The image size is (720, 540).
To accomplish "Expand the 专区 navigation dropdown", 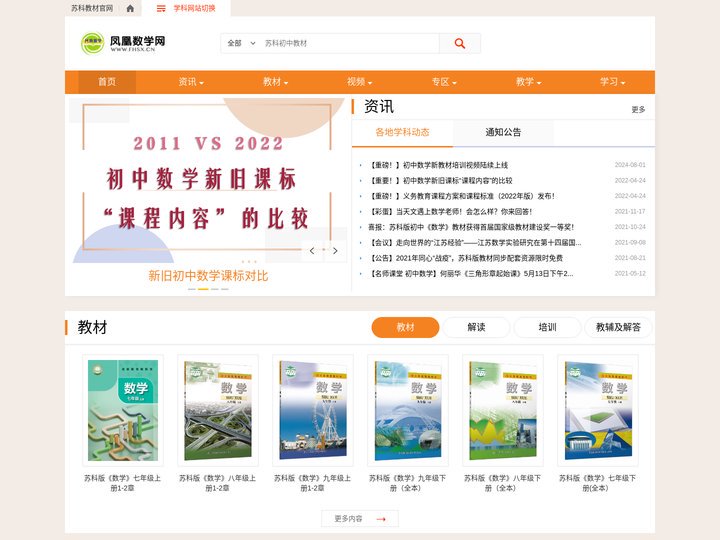I will pyautogui.click(x=444, y=82).
